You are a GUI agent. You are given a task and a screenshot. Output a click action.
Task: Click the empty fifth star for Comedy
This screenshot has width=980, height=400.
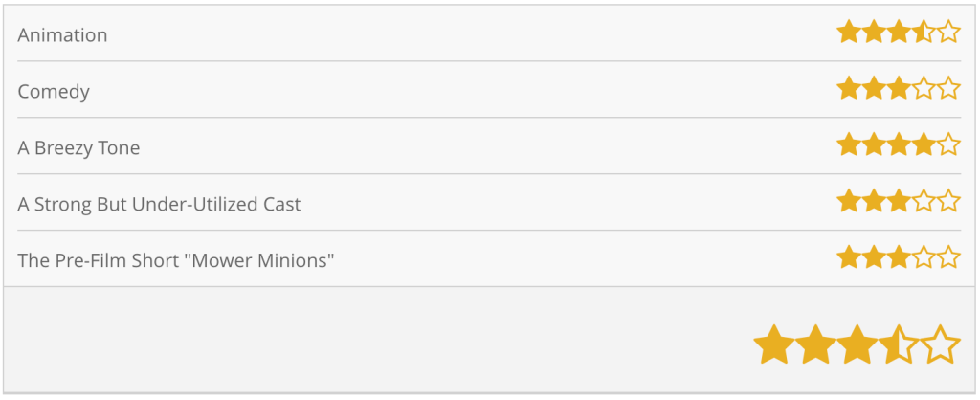coord(948,90)
